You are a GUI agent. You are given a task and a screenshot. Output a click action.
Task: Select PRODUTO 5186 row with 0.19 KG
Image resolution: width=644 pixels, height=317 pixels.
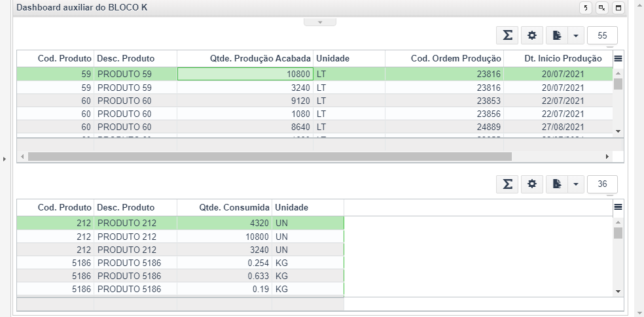pos(180,289)
